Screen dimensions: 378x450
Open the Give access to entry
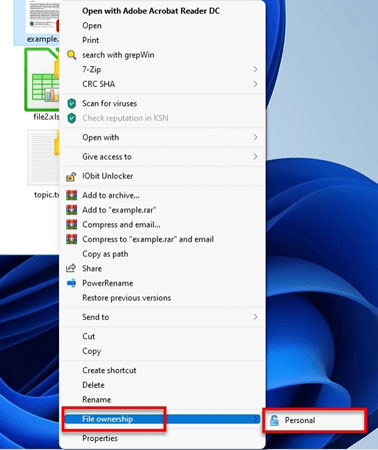pyautogui.click(x=162, y=157)
